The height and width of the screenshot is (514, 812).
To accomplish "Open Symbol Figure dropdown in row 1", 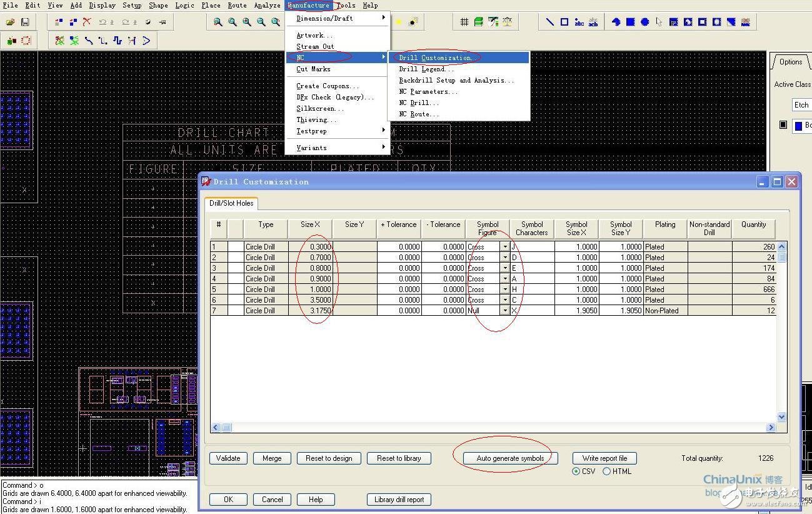I will click(x=504, y=247).
